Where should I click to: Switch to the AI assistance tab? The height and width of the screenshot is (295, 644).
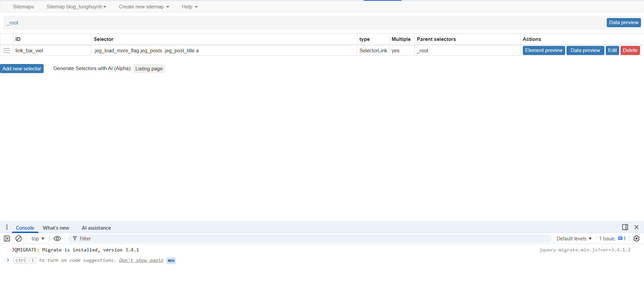click(x=96, y=228)
